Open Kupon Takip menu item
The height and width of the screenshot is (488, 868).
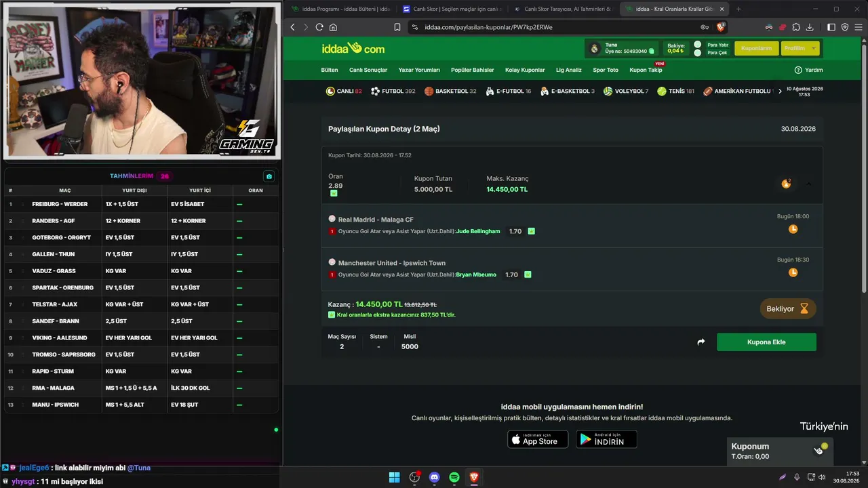646,70
